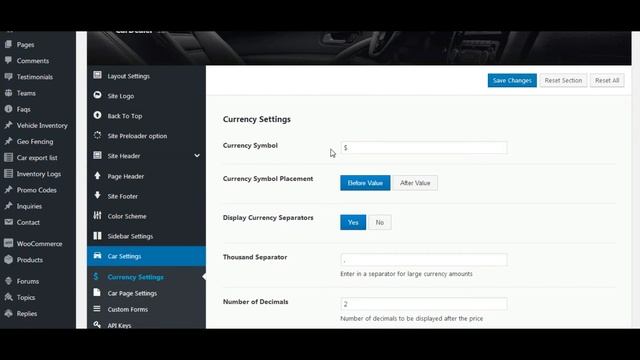Click the Site Footer down-arrow icon
Screen dimensions: 640x360
(x=97, y=195)
